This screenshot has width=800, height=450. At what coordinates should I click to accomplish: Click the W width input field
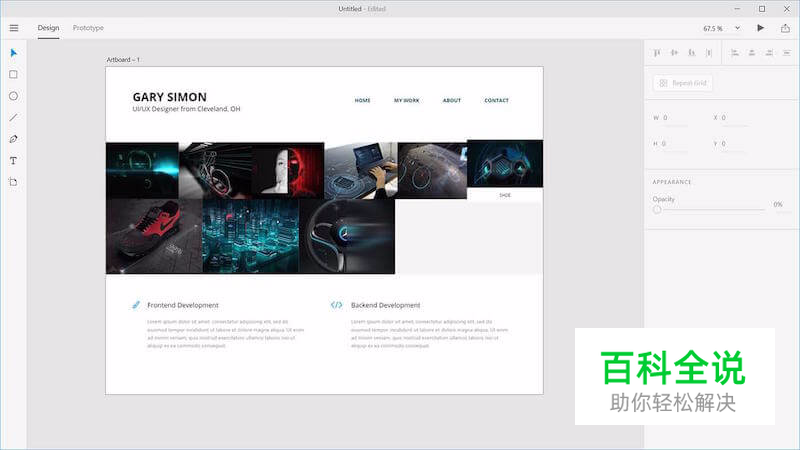pos(676,118)
